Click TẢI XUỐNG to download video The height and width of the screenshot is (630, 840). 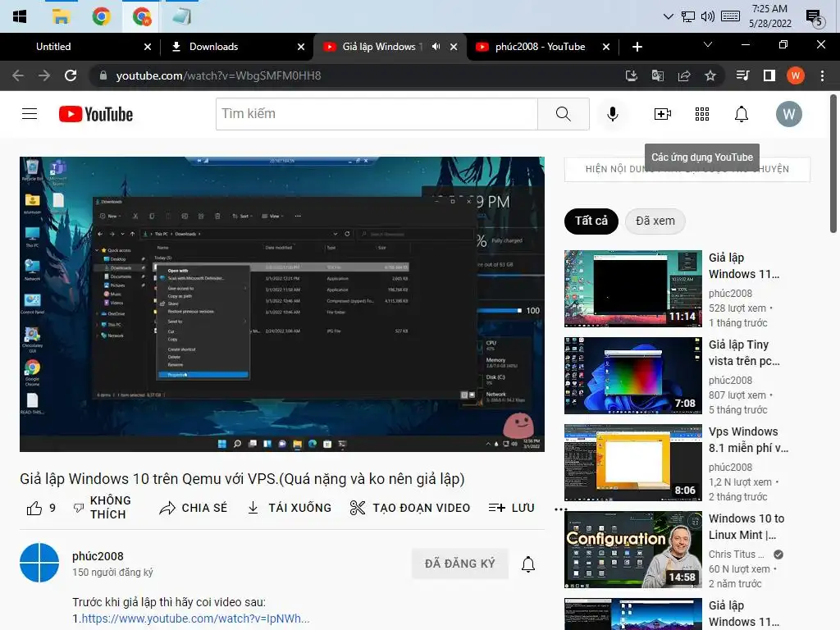click(x=290, y=508)
